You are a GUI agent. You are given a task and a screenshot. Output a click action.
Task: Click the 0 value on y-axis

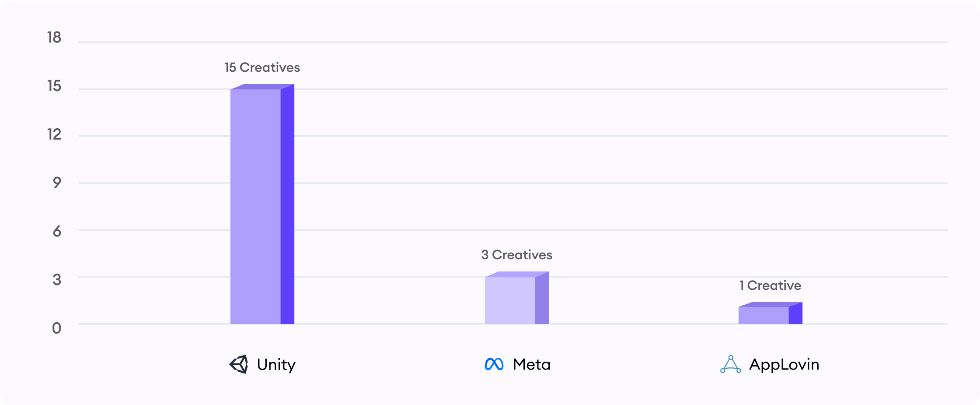coord(56,328)
